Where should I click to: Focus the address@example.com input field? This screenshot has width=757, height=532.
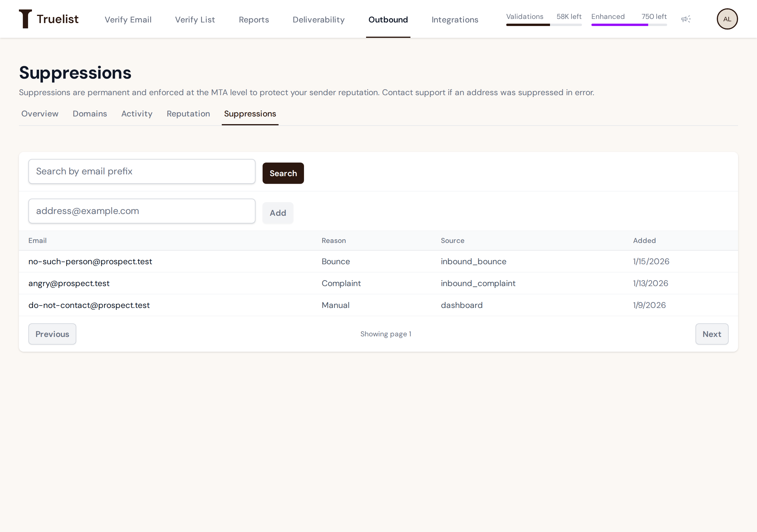[142, 211]
